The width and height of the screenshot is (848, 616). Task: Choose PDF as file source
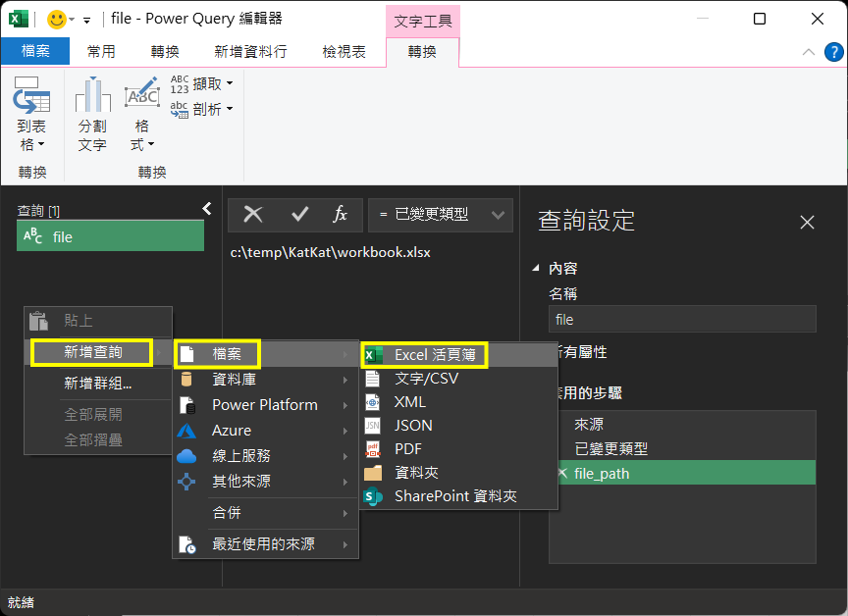[x=407, y=449]
